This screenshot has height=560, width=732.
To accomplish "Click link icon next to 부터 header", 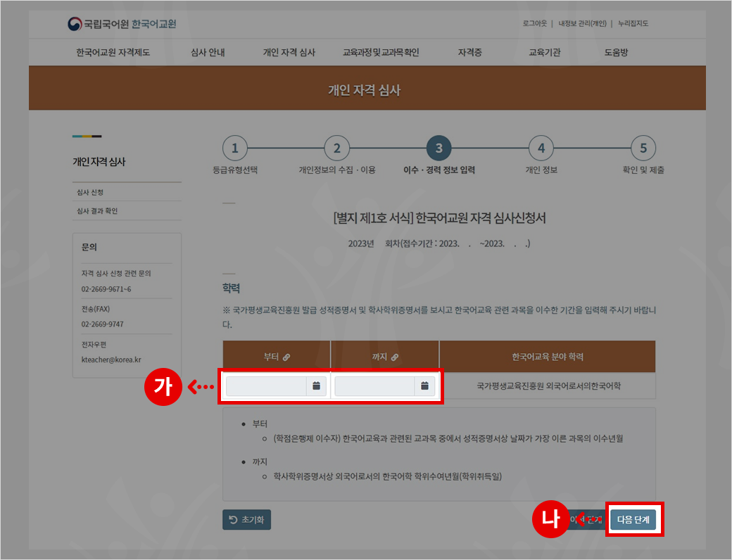I will pos(286,357).
